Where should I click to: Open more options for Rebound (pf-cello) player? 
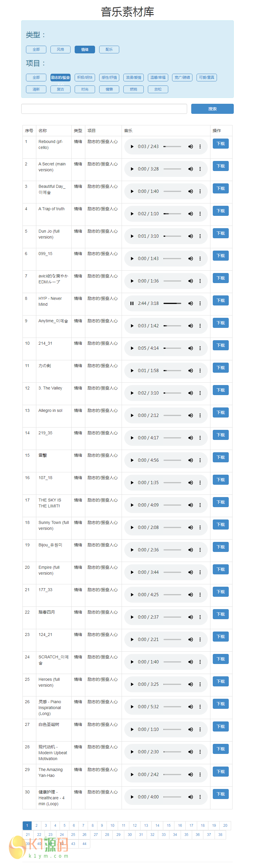pyautogui.click(x=200, y=147)
